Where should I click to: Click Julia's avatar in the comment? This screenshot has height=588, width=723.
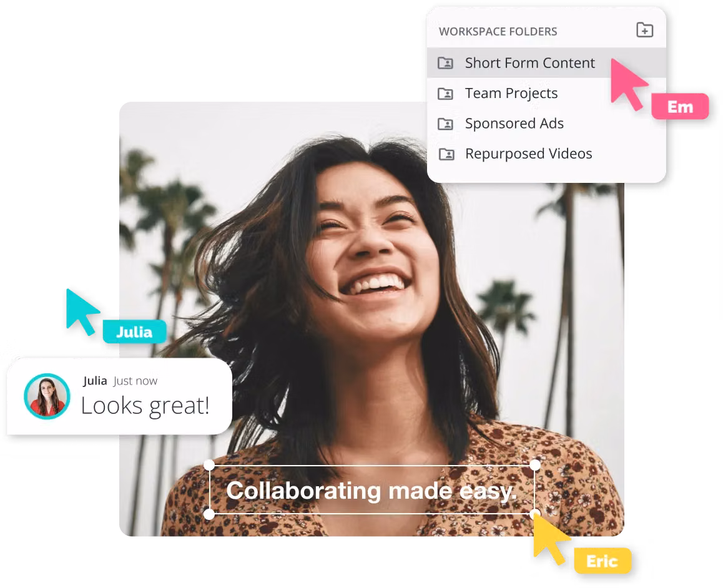46,396
